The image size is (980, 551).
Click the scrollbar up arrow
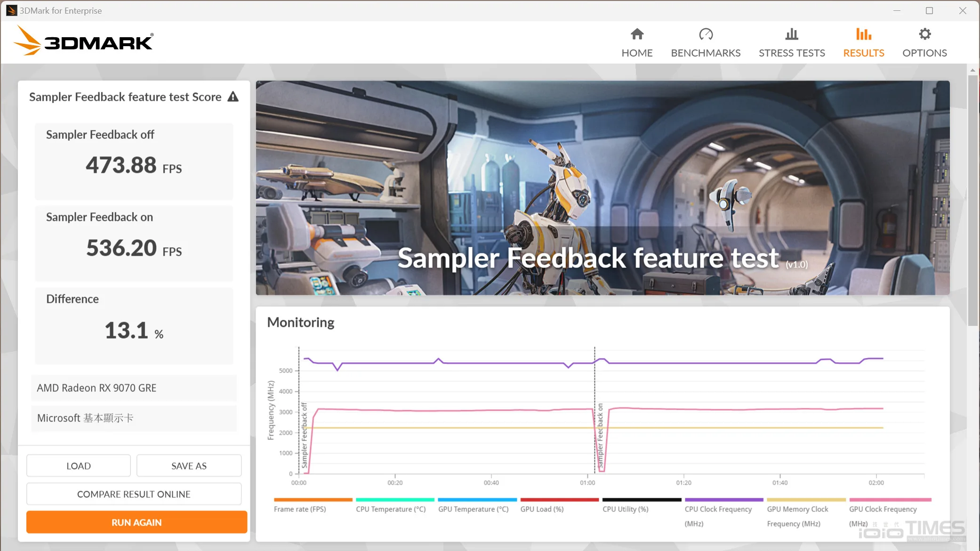click(972, 70)
